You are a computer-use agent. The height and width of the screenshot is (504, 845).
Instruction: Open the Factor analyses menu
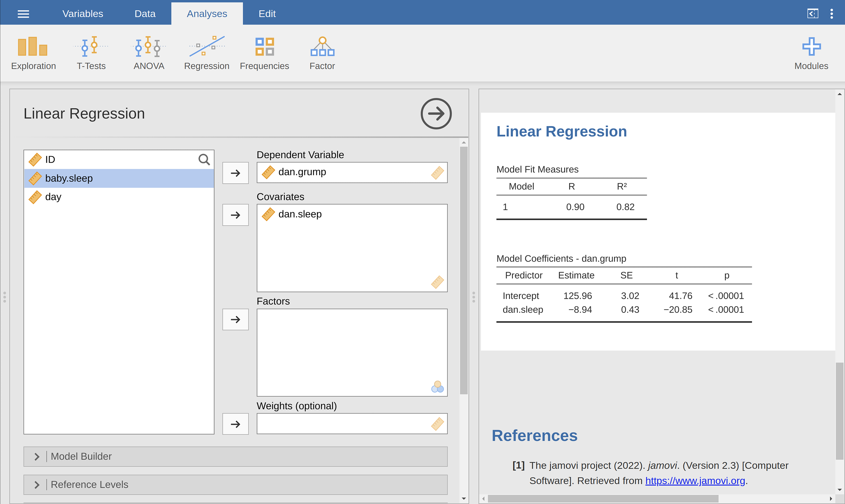point(322,53)
